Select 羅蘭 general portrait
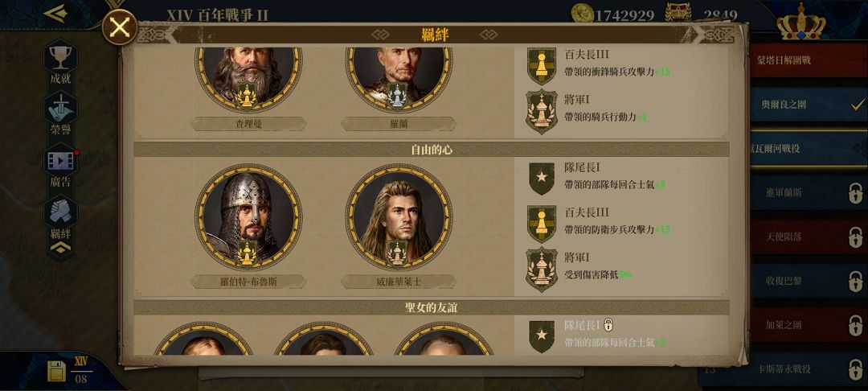Image resolution: width=868 pixels, height=391 pixels. coord(399,77)
